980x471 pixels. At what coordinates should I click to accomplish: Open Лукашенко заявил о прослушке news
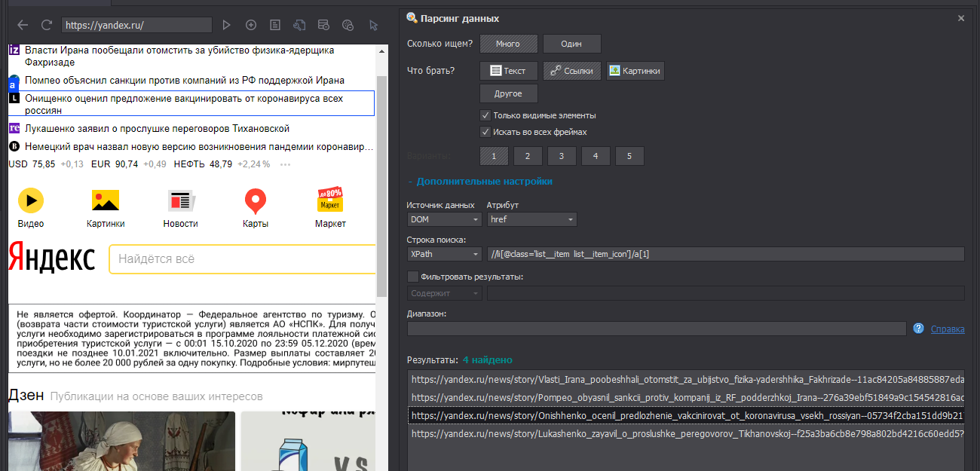point(157,129)
